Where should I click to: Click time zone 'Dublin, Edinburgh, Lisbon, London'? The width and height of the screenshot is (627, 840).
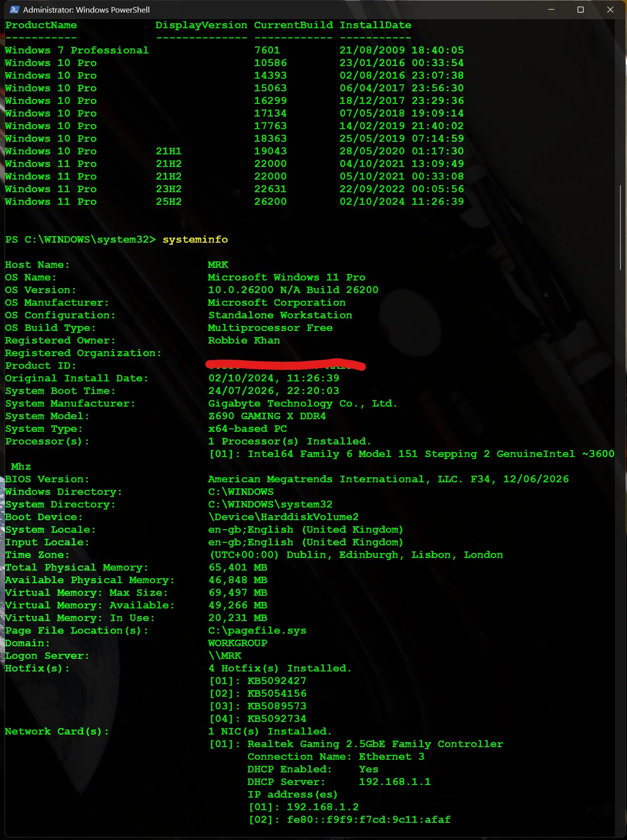coord(394,555)
